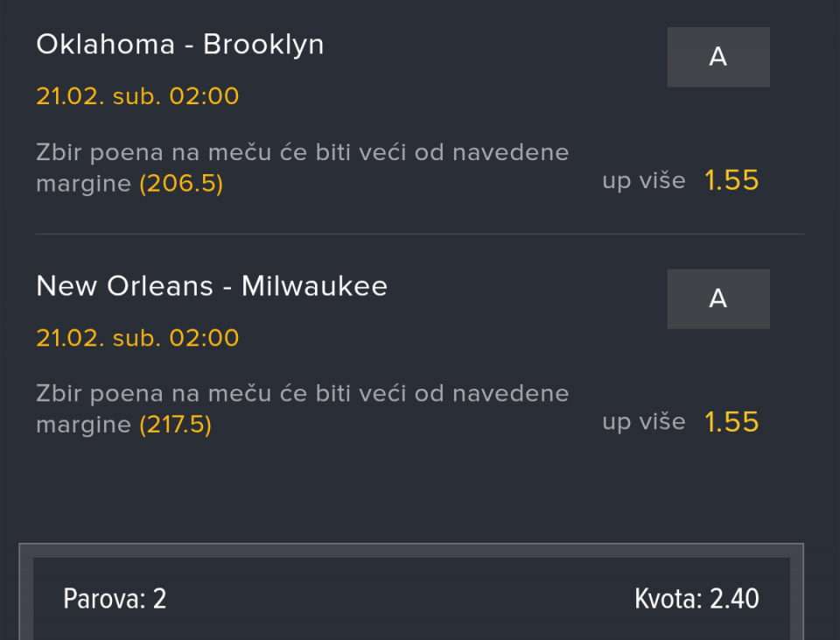Click "up više" label on New Orleans - Milwaukee row
Viewport: 840px width, 640px height.
[643, 423]
